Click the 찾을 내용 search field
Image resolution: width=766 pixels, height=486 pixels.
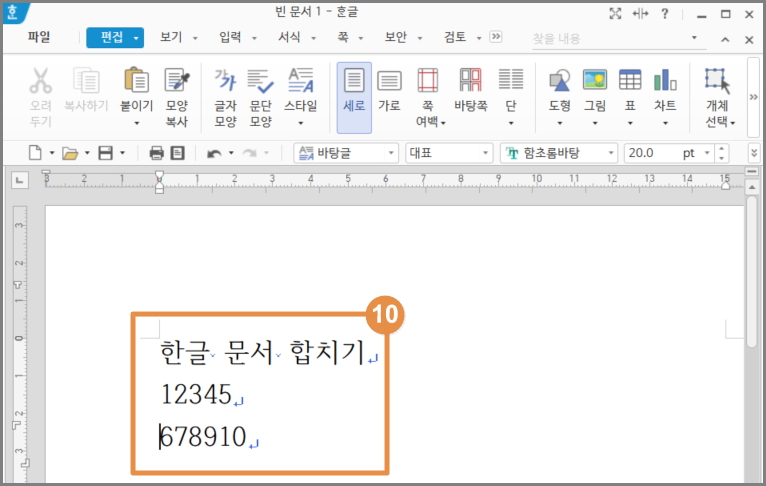tap(610, 39)
